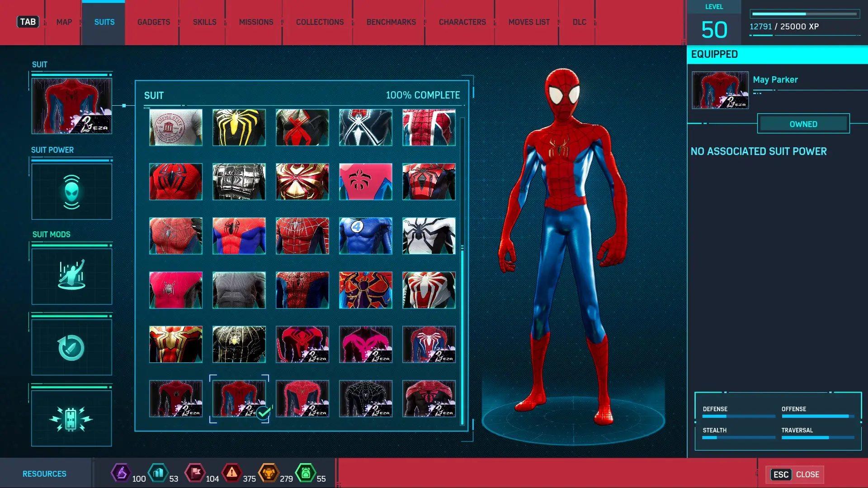This screenshot has width=868, height=488.
Task: Open the COLLECTIONS tab
Action: click(x=320, y=22)
